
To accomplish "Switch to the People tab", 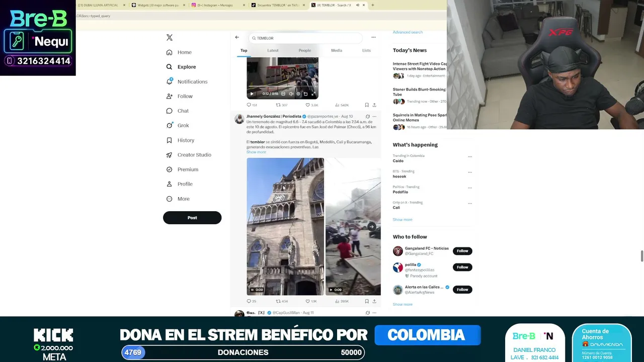I will [x=304, y=50].
